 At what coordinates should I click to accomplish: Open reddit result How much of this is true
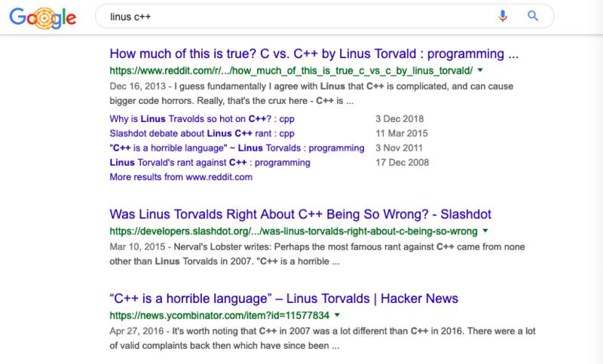[314, 54]
